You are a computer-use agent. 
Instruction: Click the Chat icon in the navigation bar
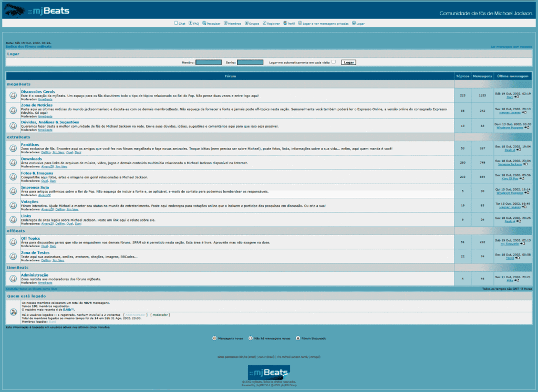pyautogui.click(x=176, y=23)
